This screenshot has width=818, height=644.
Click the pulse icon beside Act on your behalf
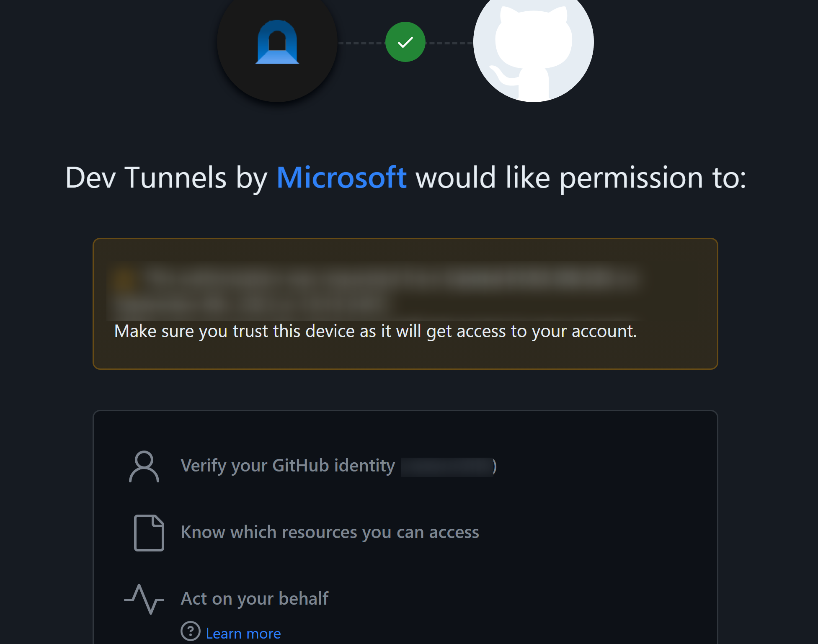144,599
